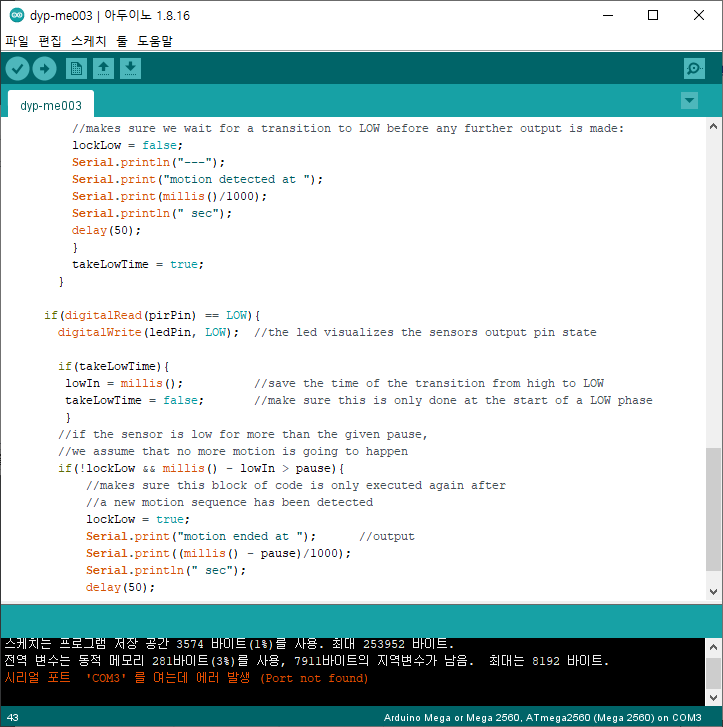Open the Serial Monitor magnifier icon
Screen dimensions: 723x727
tap(694, 69)
